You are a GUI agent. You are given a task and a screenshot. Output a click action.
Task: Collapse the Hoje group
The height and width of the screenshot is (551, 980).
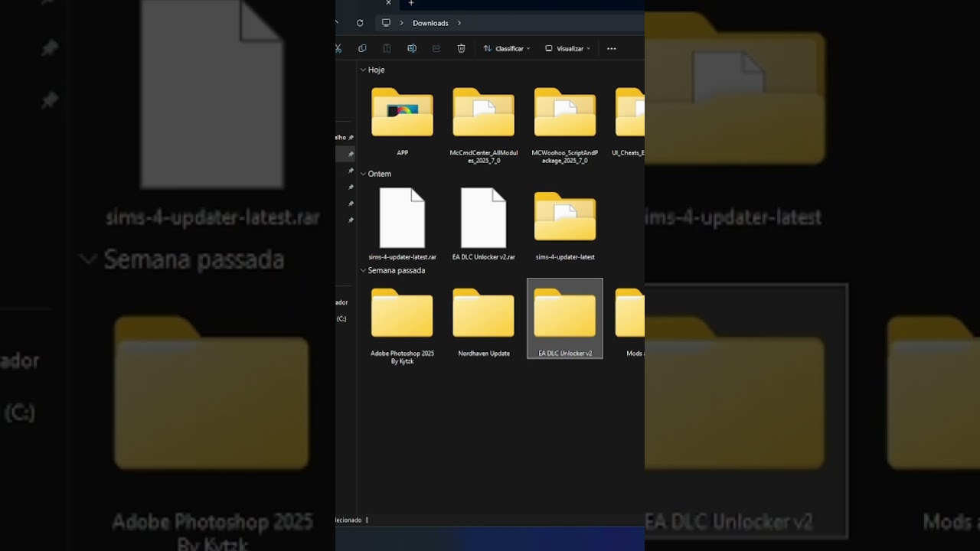(363, 70)
